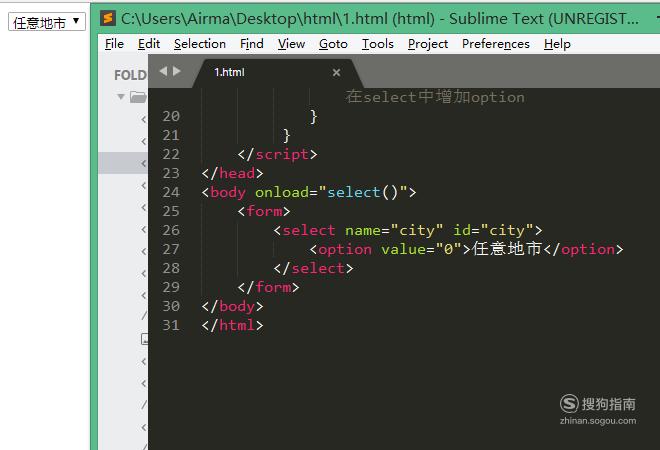Click the Sublime Text app icon in title bar
Viewport: 660px width, 450px height.
108,19
